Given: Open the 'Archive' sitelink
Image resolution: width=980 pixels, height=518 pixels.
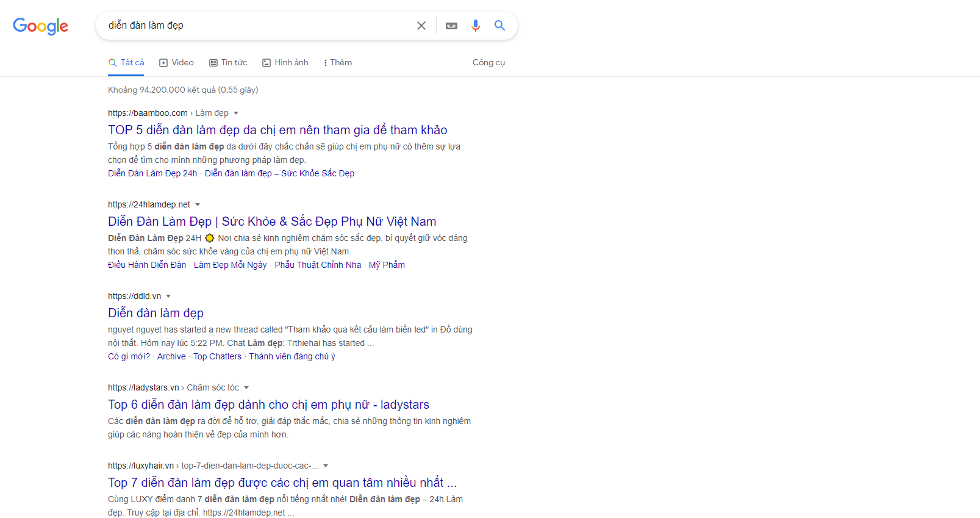Looking at the screenshot, I should click(x=171, y=356).
